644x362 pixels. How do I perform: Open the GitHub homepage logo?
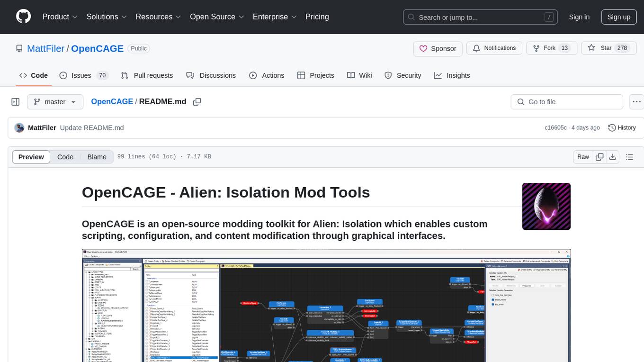(24, 17)
